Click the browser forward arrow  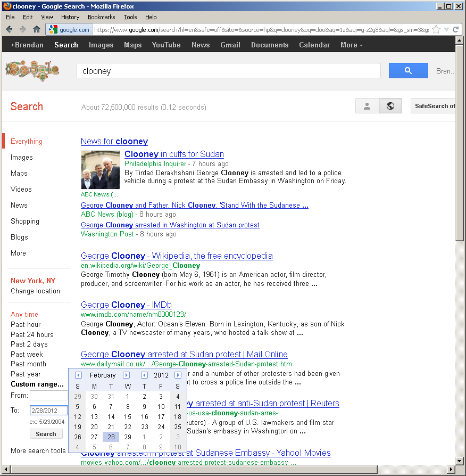[x=23, y=29]
